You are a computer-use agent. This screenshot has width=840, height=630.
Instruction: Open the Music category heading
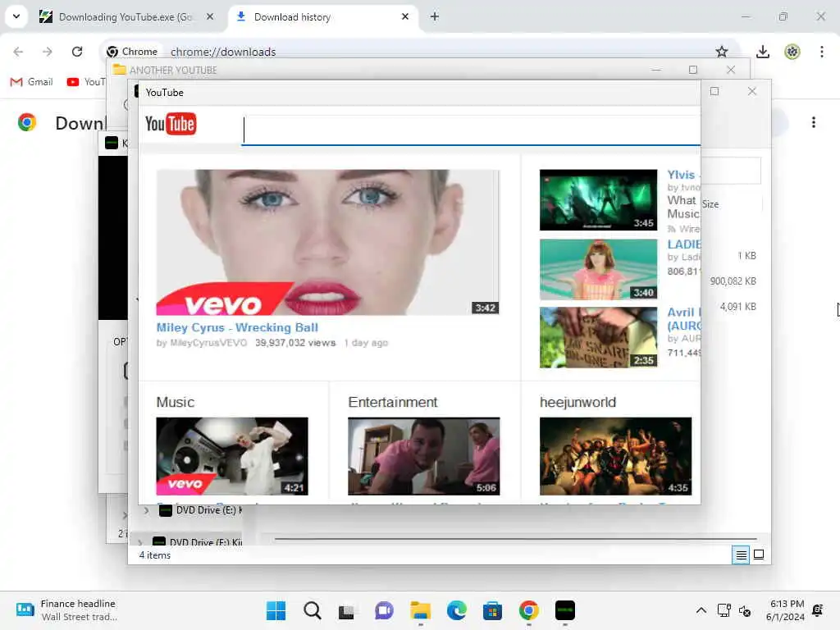point(176,402)
